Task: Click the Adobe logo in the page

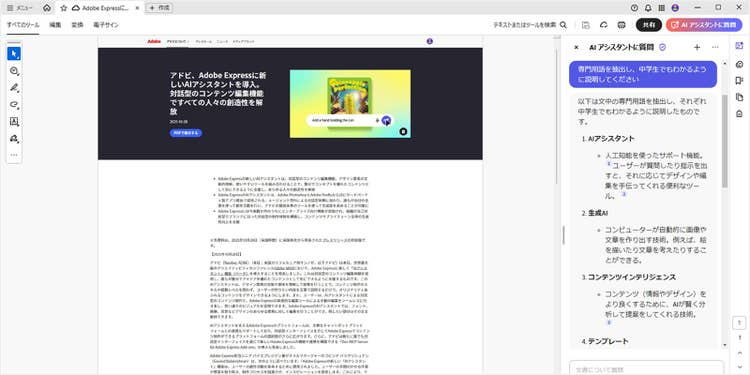Action: tap(154, 42)
